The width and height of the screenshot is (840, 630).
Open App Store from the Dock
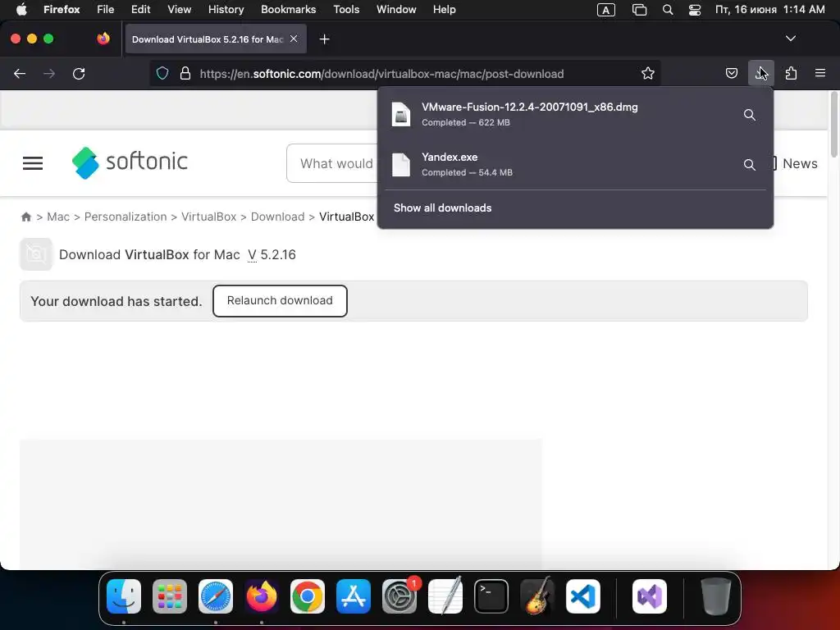(x=354, y=596)
